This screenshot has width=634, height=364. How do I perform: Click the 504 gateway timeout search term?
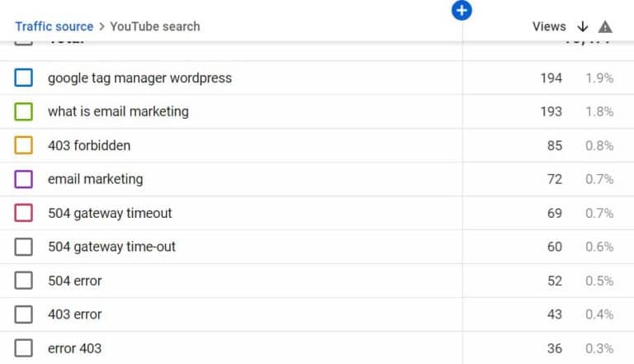[110, 213]
